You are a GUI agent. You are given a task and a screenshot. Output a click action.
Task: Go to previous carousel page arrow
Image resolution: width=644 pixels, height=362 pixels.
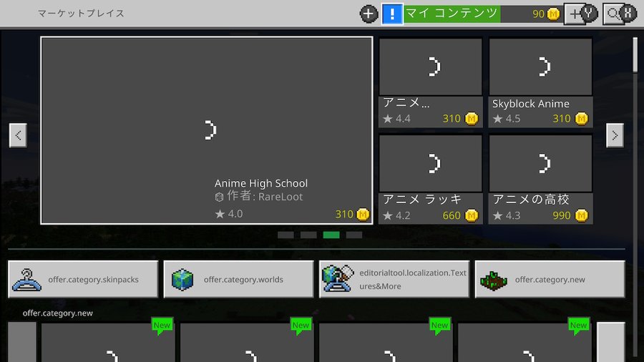pos(18,135)
